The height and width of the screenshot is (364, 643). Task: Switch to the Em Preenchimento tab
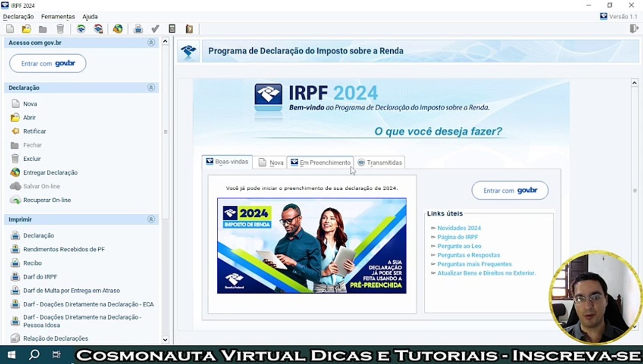pyautogui.click(x=320, y=162)
